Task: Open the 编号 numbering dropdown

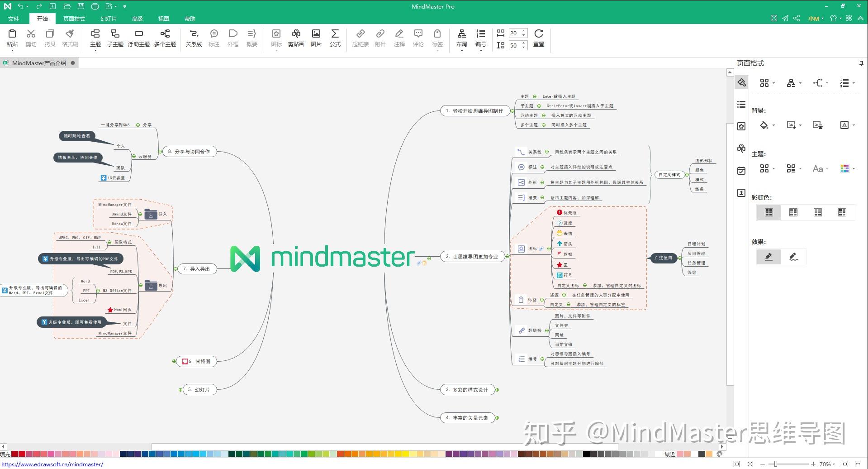Action: [x=481, y=50]
